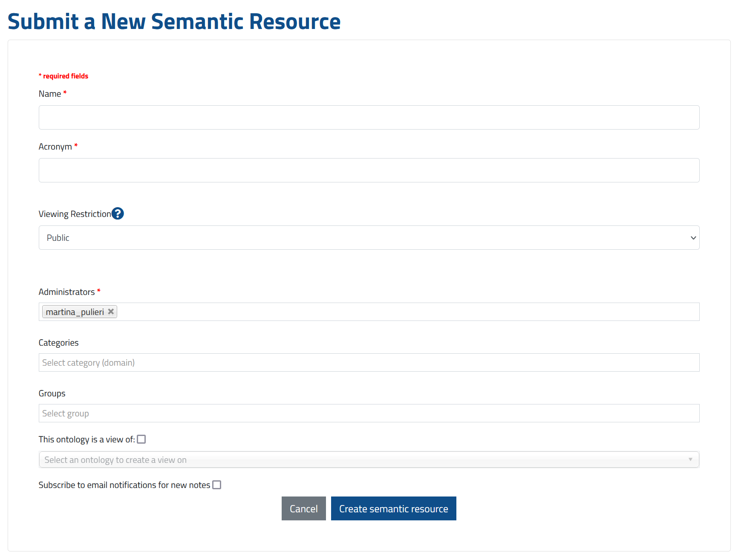The image size is (744, 560).
Task: Subscribe to email notifications for new notes
Action: tap(216, 485)
